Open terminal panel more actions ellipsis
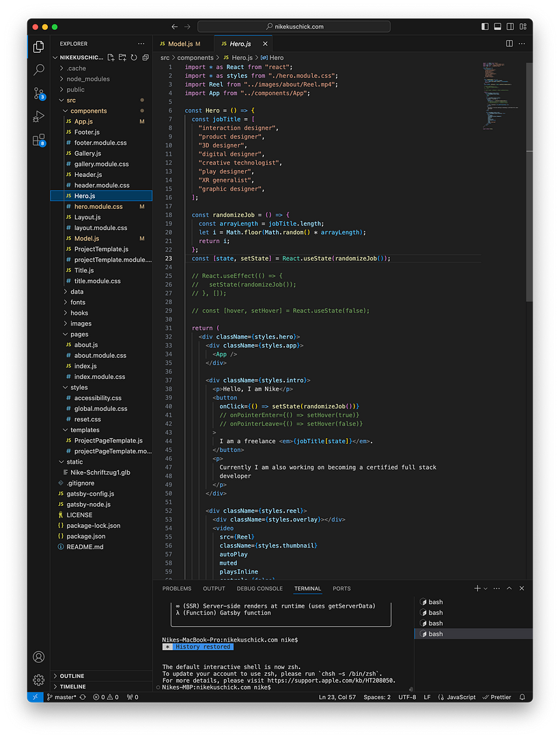This screenshot has height=738, width=560. (x=496, y=588)
